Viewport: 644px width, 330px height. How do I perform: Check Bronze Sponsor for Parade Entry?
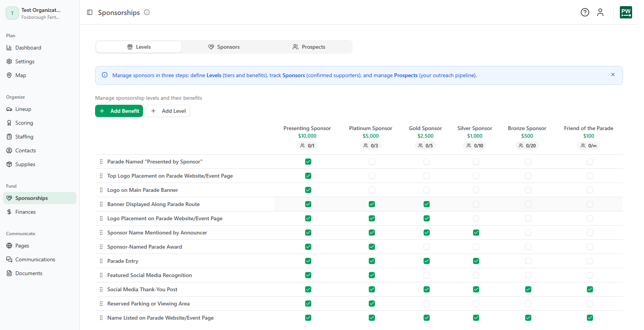pyautogui.click(x=528, y=261)
